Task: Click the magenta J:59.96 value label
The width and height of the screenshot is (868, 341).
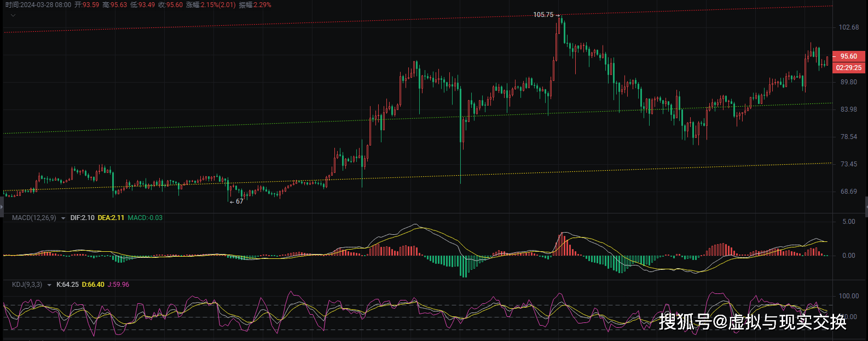Action: click(118, 285)
